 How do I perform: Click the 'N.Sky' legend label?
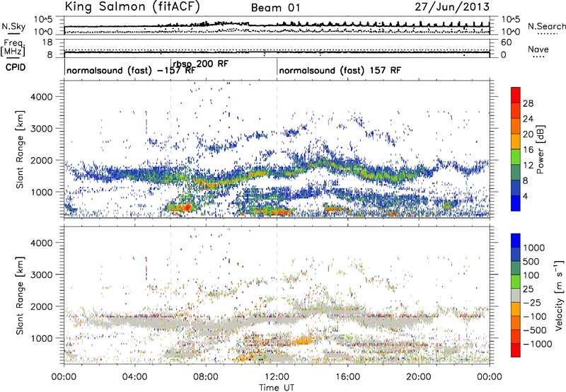pos(13,26)
